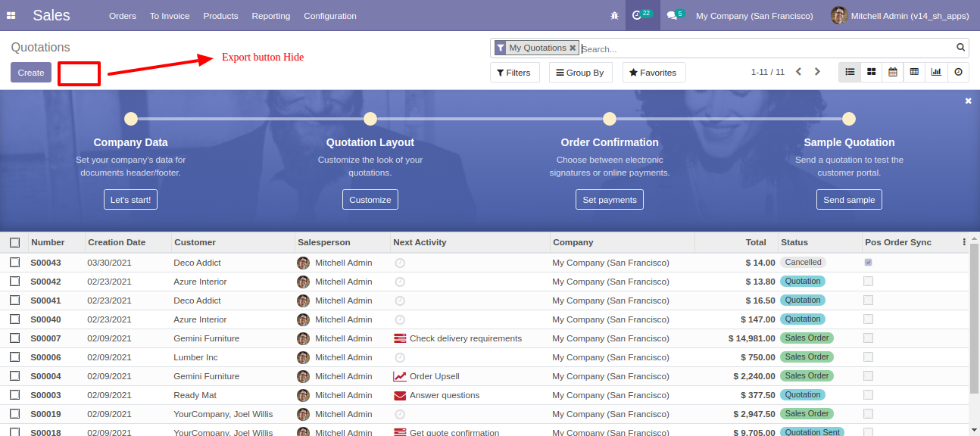
Task: Open the Reporting menu dropdown
Action: [x=271, y=16]
